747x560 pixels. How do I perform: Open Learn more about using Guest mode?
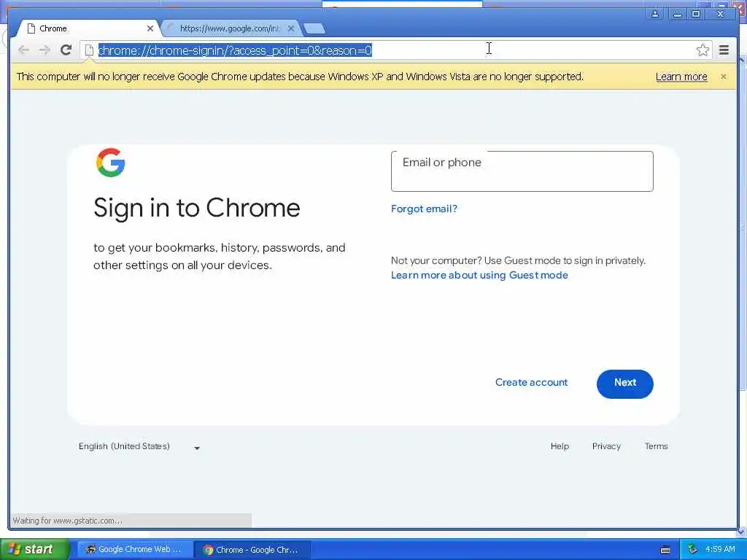[479, 275]
